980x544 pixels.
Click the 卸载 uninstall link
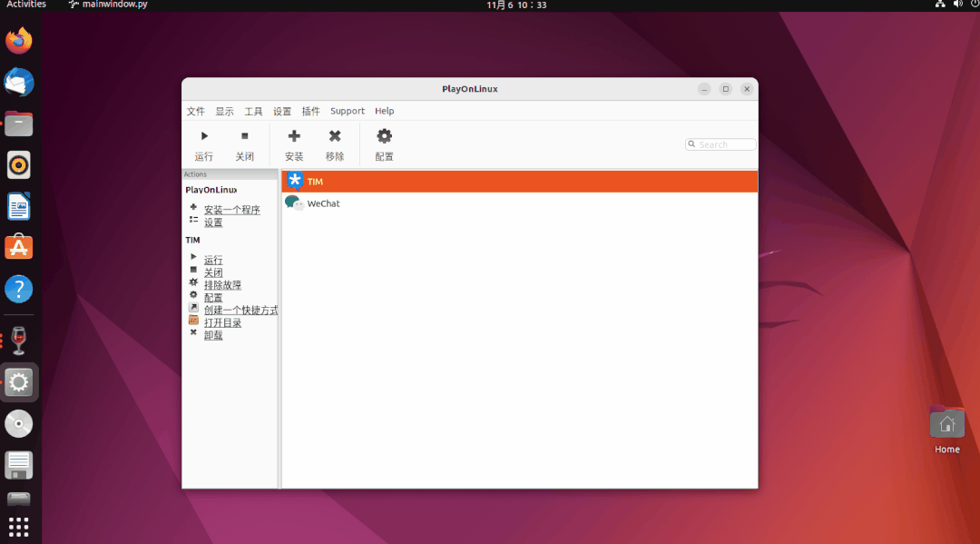pyautogui.click(x=213, y=334)
